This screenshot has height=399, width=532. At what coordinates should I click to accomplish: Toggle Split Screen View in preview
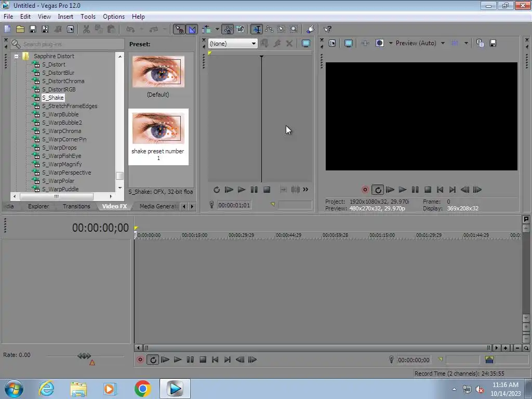[379, 43]
